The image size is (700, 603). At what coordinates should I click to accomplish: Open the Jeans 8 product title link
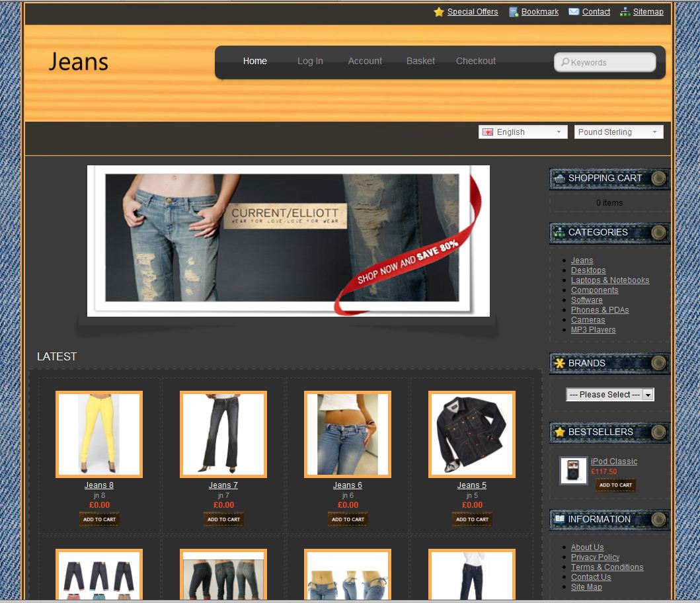[x=99, y=485]
